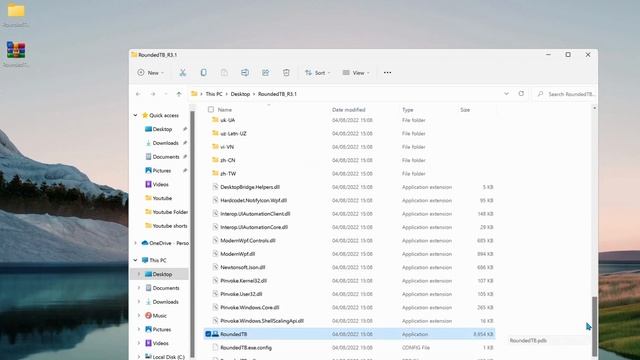Screen dimensions: 640x360
Task: Collapse the This PC tree node
Action: [x=136, y=260]
